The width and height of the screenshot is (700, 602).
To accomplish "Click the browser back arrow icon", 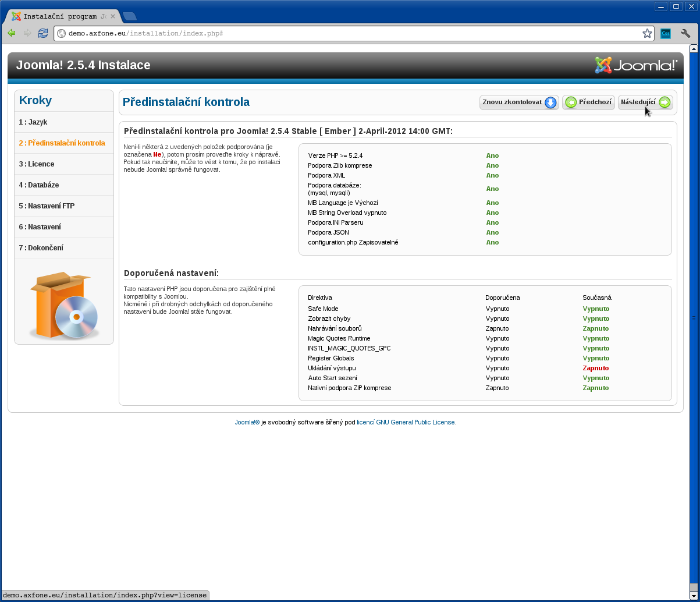I will coord(11,33).
